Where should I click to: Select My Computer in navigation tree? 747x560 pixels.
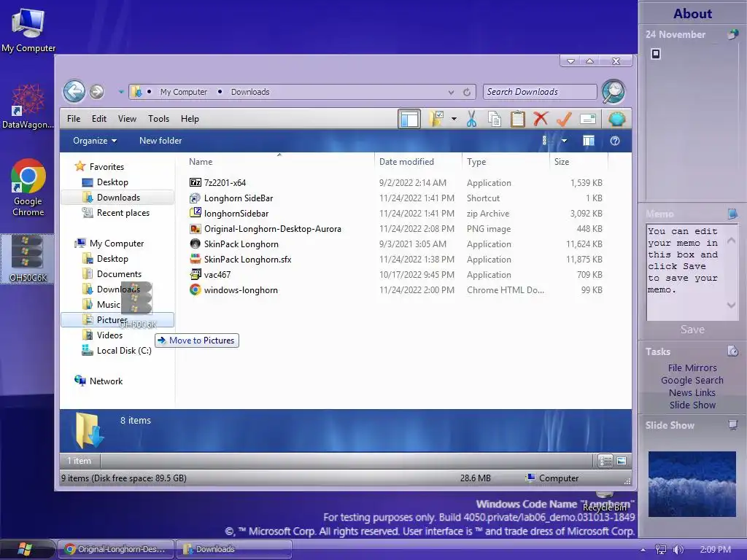point(116,244)
